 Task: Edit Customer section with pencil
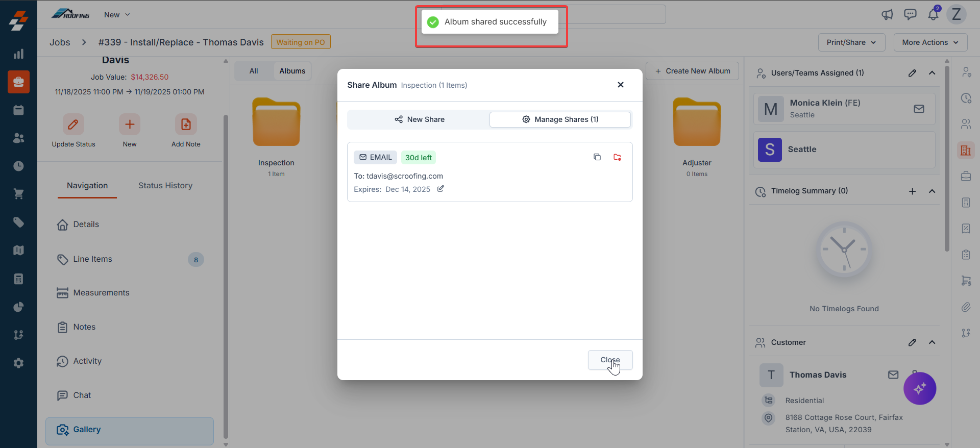(x=912, y=342)
